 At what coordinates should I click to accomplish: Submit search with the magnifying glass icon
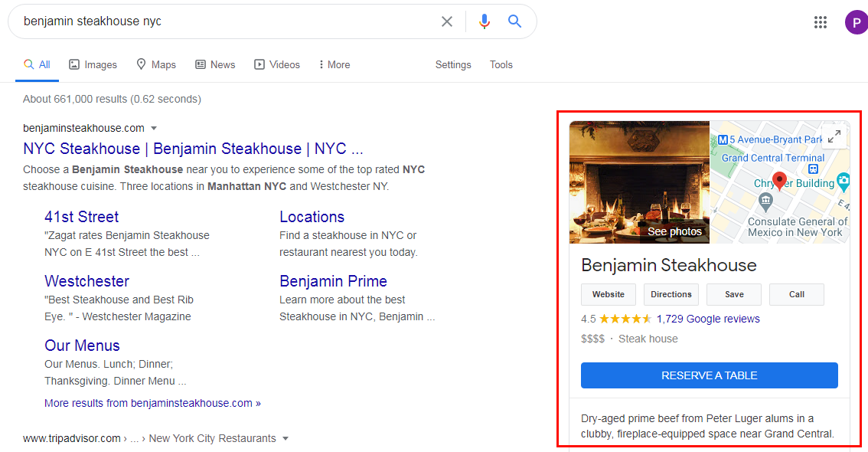[x=515, y=21]
